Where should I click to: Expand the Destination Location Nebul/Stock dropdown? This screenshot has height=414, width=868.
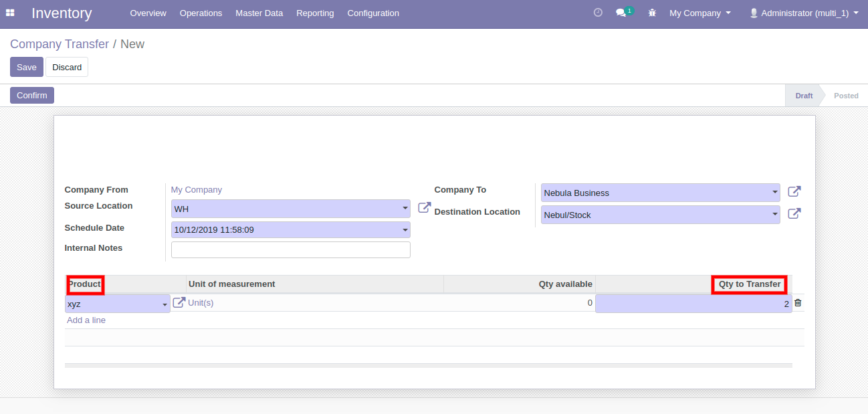[774, 215]
